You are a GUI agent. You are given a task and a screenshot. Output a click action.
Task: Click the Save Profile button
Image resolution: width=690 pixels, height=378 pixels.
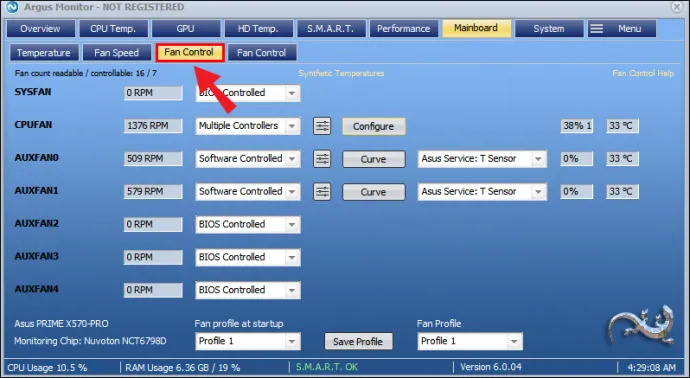pyautogui.click(x=358, y=341)
